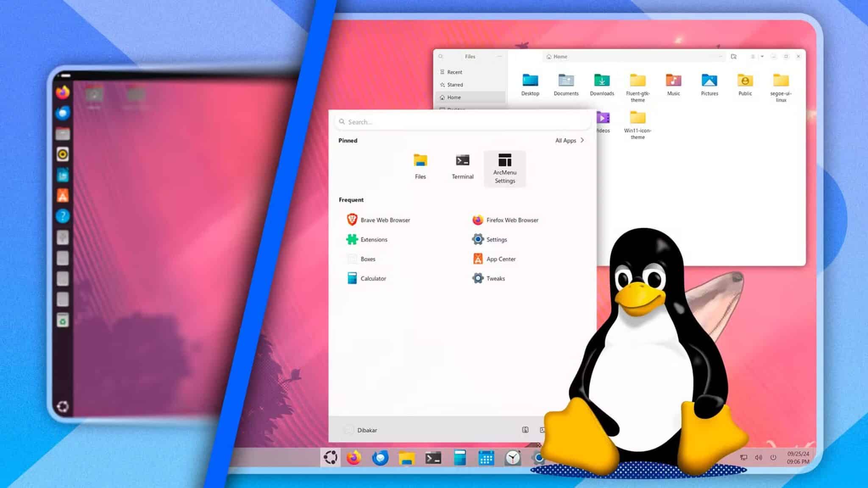Click the Home path bar in Files

point(635,56)
